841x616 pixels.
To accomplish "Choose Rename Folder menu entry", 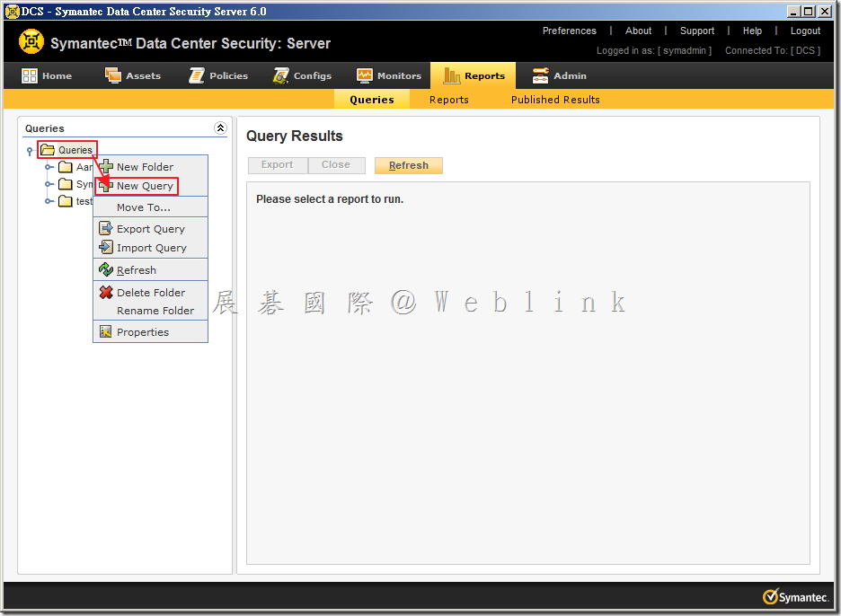I will pyautogui.click(x=151, y=311).
